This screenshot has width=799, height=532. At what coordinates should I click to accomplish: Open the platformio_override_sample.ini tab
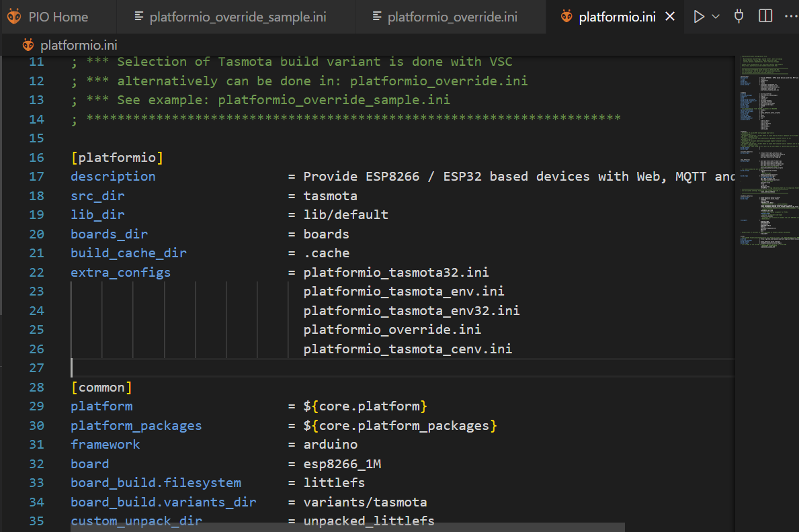[x=236, y=17]
